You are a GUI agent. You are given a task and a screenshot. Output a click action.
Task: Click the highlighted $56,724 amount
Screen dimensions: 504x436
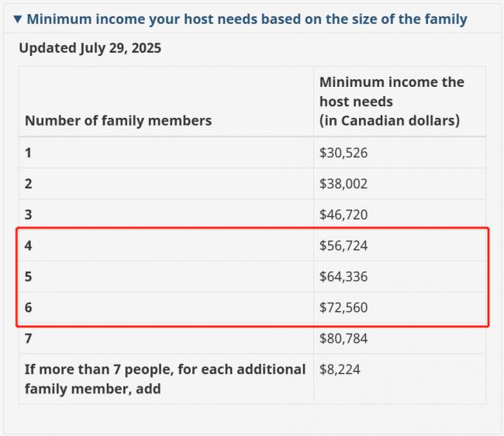point(343,246)
